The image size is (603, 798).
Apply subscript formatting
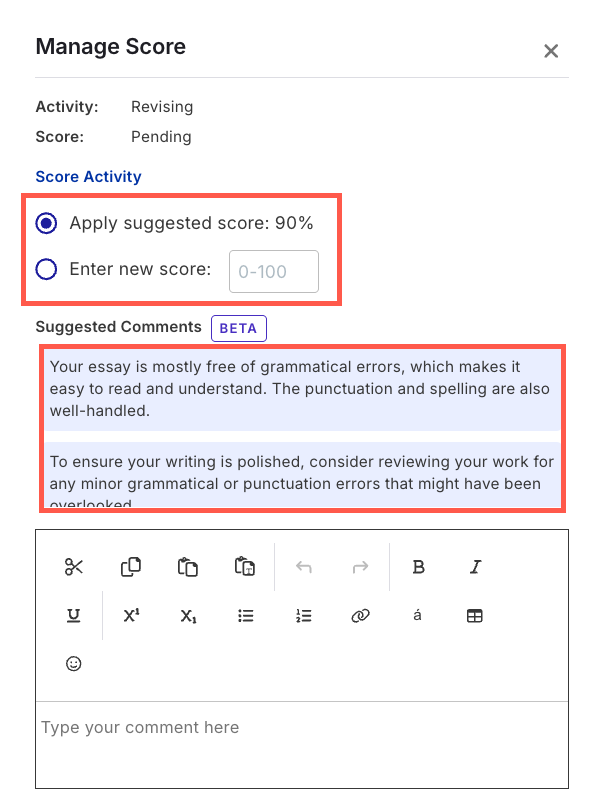[188, 616]
